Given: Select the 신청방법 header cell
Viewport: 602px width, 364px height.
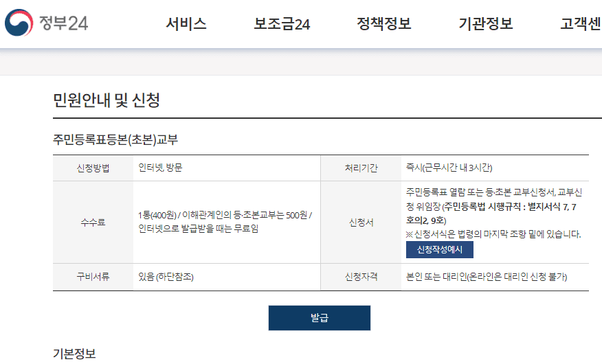Looking at the screenshot, I should (x=93, y=168).
